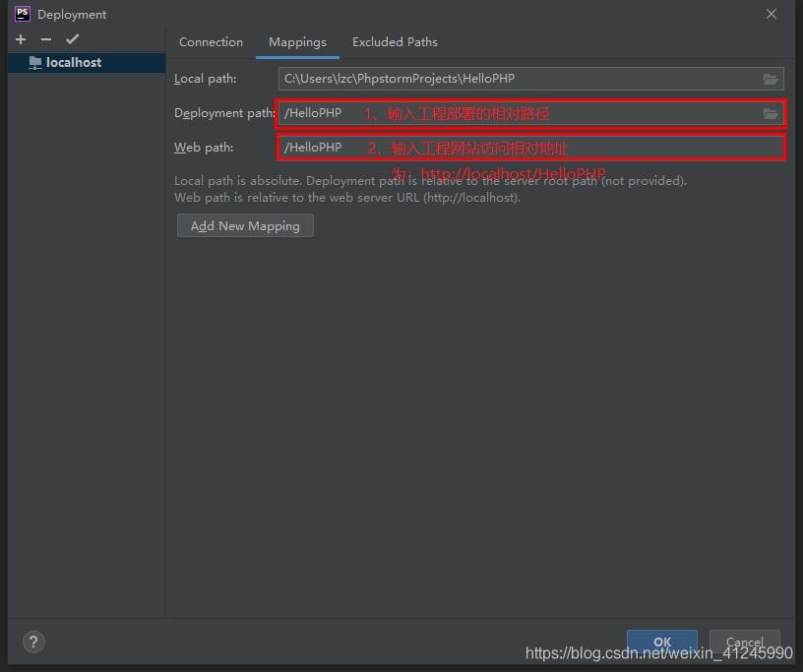Viewport: 803px width, 672px height.
Task: Click the PhpStorm logo in the title bar
Action: click(x=22, y=14)
